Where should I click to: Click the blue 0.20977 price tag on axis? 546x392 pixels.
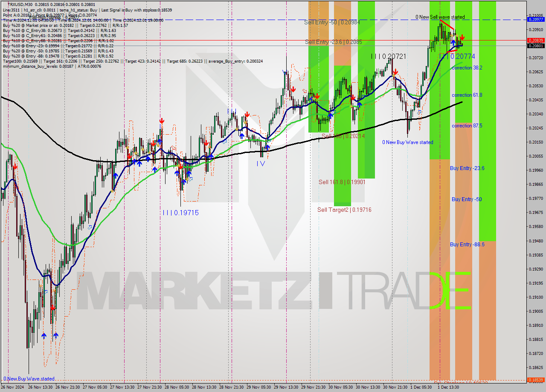536,19
